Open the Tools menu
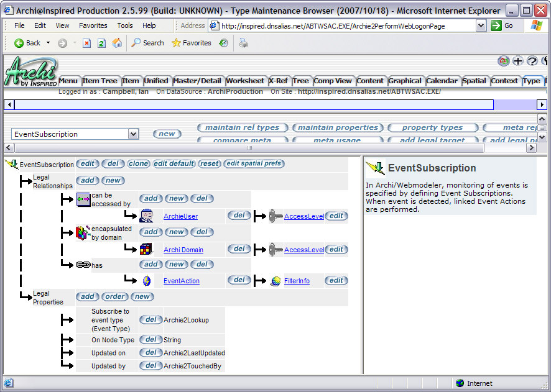Image resolution: width=551 pixels, height=392 pixels. pos(125,25)
